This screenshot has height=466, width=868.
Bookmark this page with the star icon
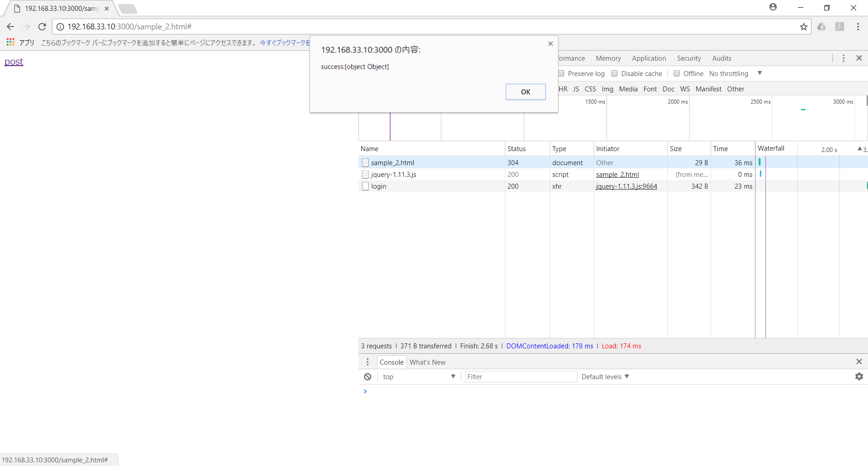[803, 27]
